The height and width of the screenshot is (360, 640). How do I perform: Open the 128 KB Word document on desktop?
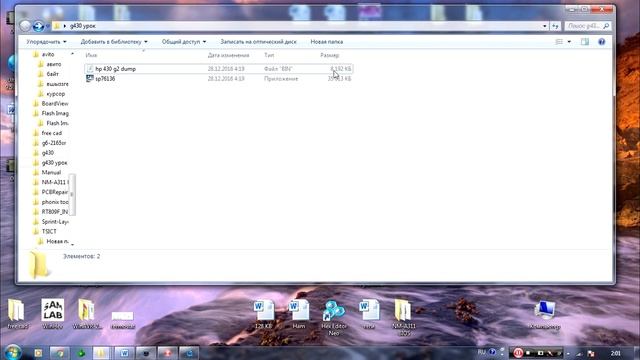click(x=263, y=313)
